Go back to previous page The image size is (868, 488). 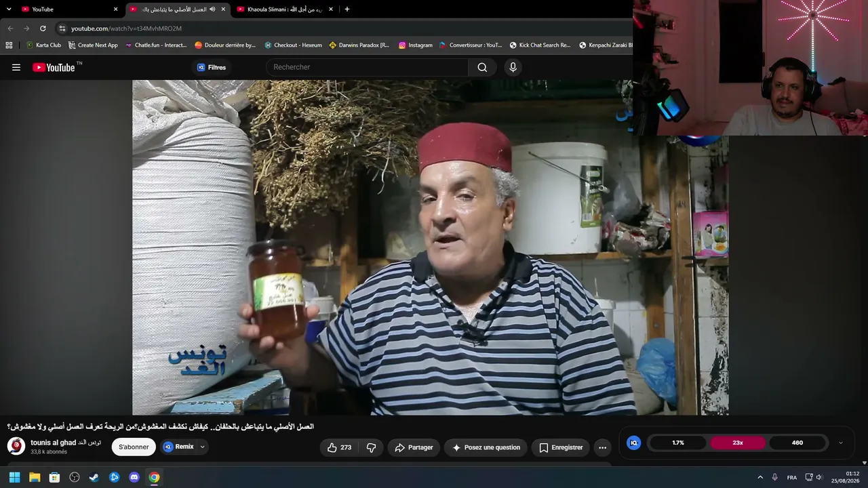pos(10,28)
